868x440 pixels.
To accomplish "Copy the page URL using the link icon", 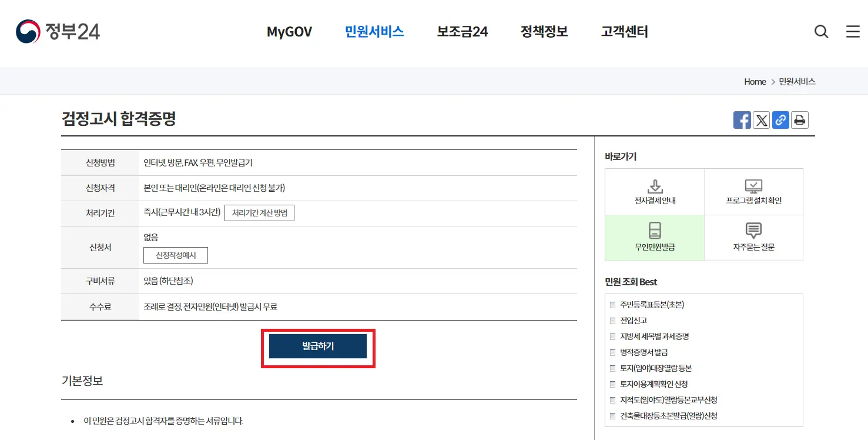I will pyautogui.click(x=780, y=119).
